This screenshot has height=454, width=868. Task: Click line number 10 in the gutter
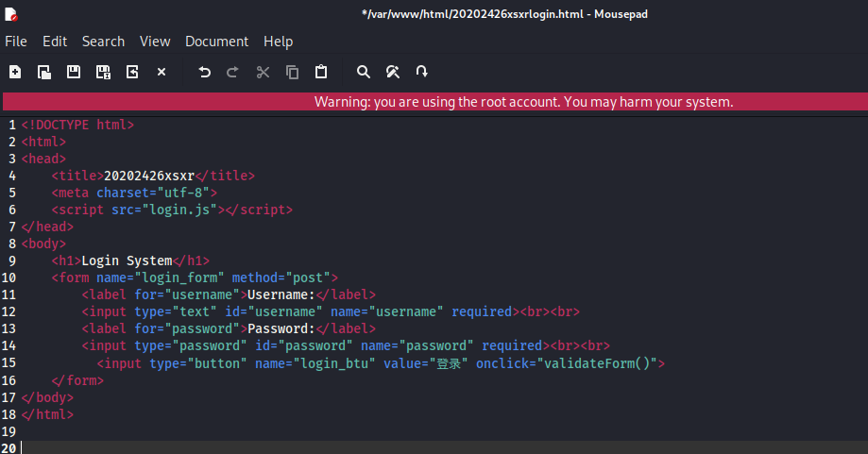point(9,278)
